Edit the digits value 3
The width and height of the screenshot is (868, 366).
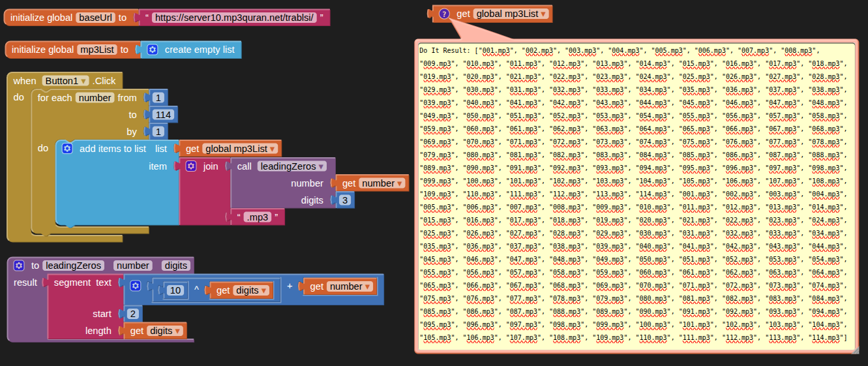click(x=344, y=200)
